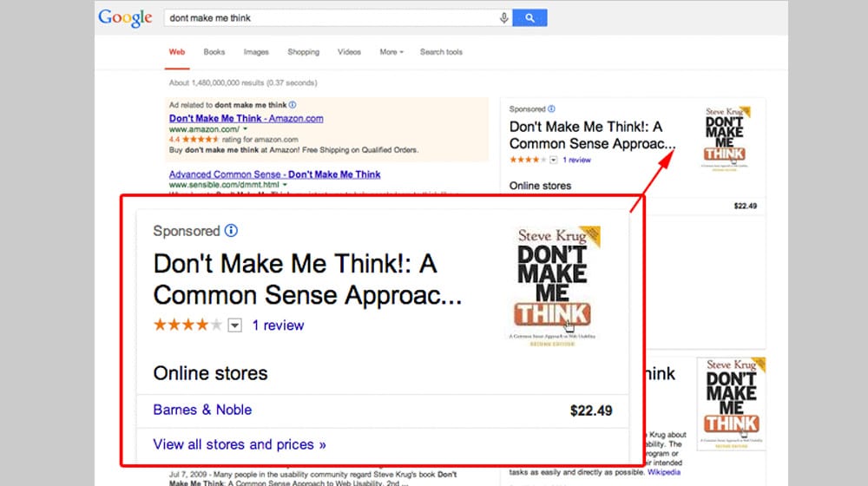Expand the arrow next to www.amazon.com/
868x486 pixels.
[x=246, y=129]
